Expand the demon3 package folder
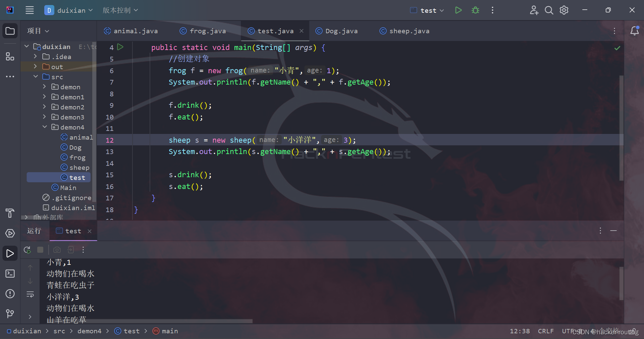The width and height of the screenshot is (644, 339). coord(44,117)
